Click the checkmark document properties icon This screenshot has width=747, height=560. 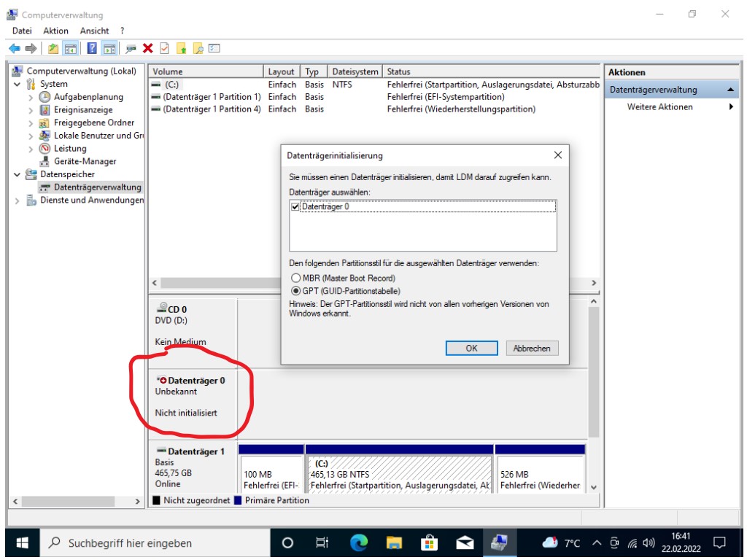tap(164, 48)
